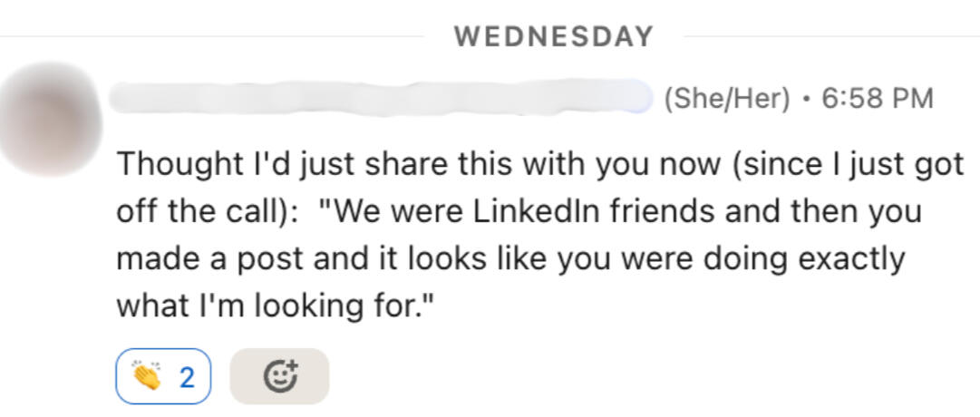Click the (She/Her) pronoun label
Screen dimensions: 980x417
pyautogui.click(x=727, y=99)
